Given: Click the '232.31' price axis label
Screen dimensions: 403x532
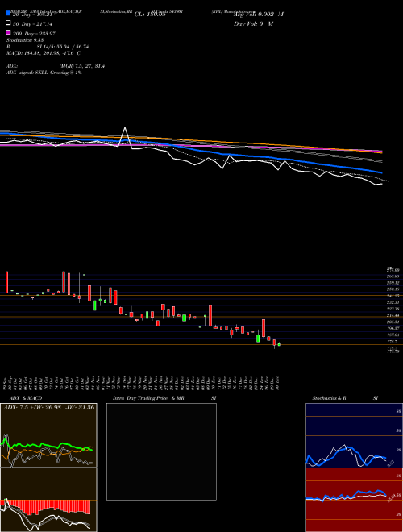Looking at the screenshot, I should [x=393, y=302].
